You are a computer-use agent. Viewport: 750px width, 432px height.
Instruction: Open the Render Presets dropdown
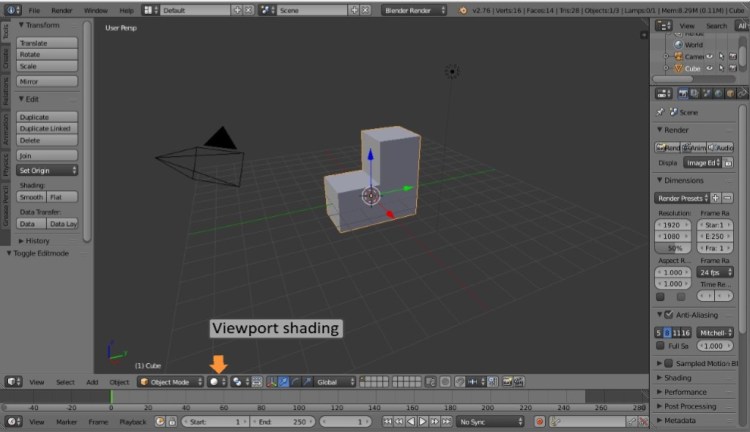click(682, 198)
